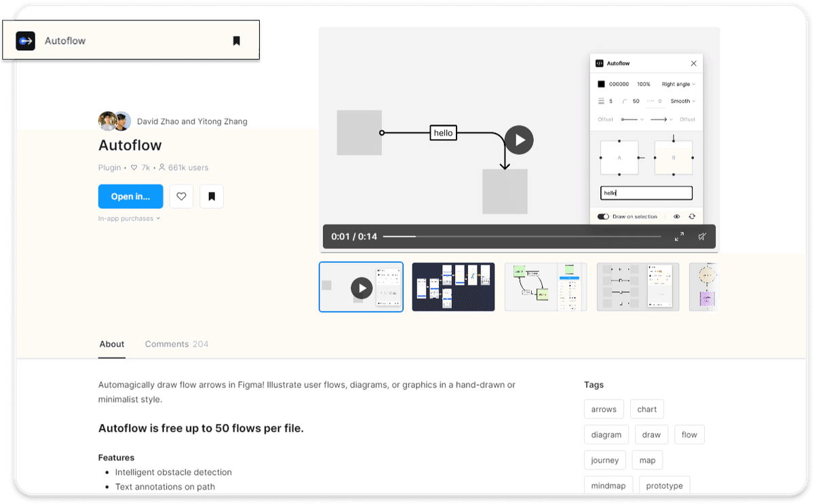Click the refresh arrows icon in the plugin panel
The image size is (814, 504).
coord(692,216)
